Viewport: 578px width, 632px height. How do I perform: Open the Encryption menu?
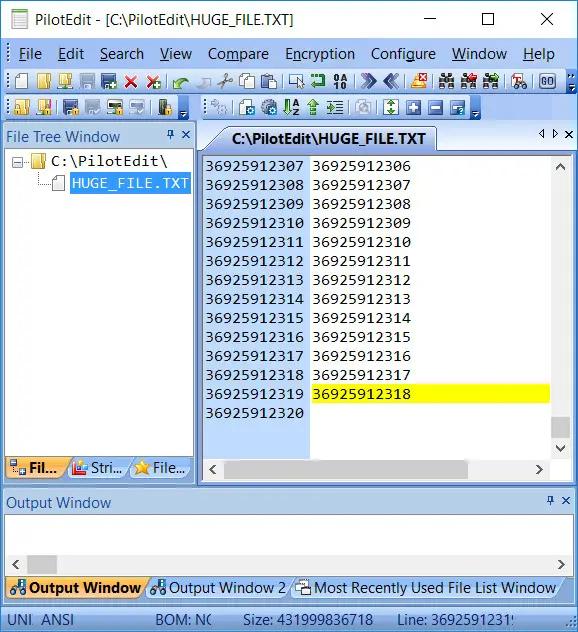point(320,54)
